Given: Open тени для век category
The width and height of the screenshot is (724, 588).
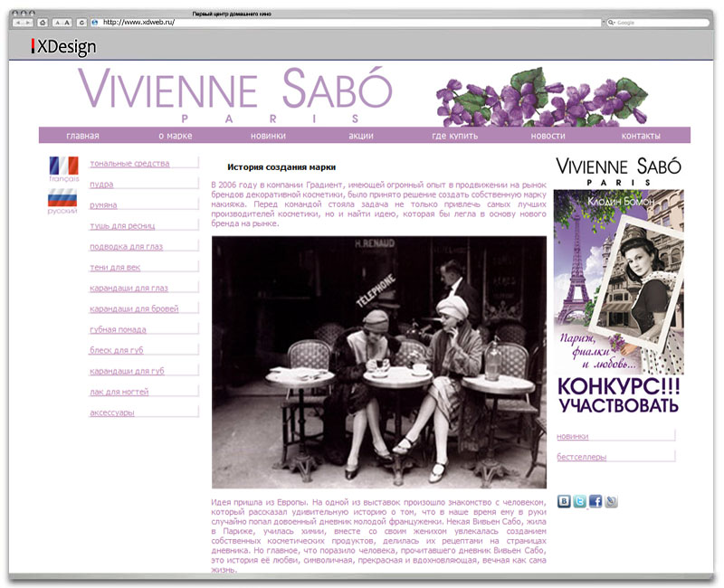Looking at the screenshot, I should [115, 267].
